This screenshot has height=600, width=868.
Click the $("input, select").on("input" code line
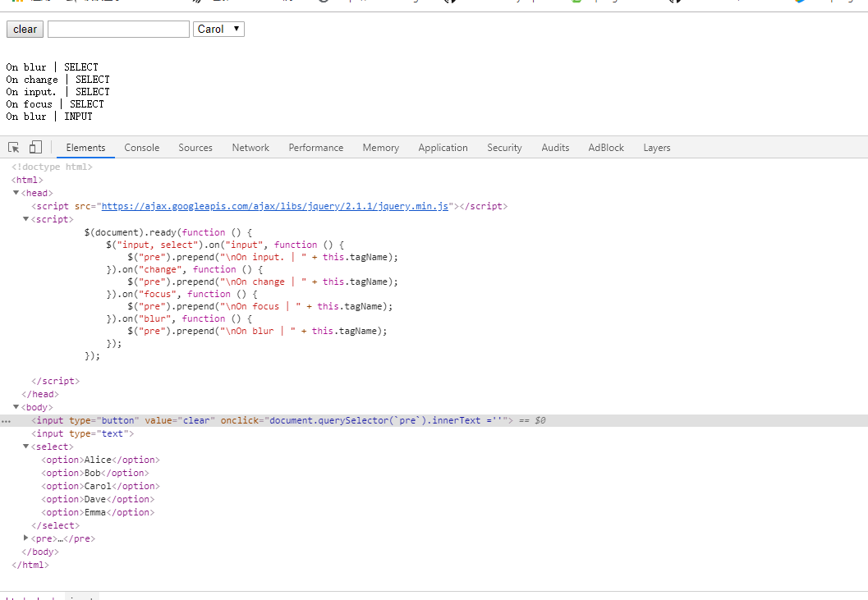pyautogui.click(x=225, y=245)
